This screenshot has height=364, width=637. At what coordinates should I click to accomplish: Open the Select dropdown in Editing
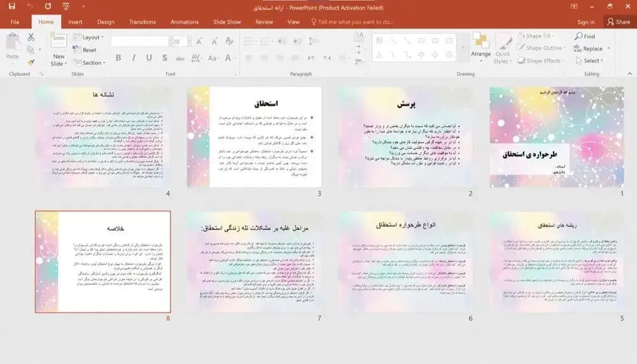point(589,60)
